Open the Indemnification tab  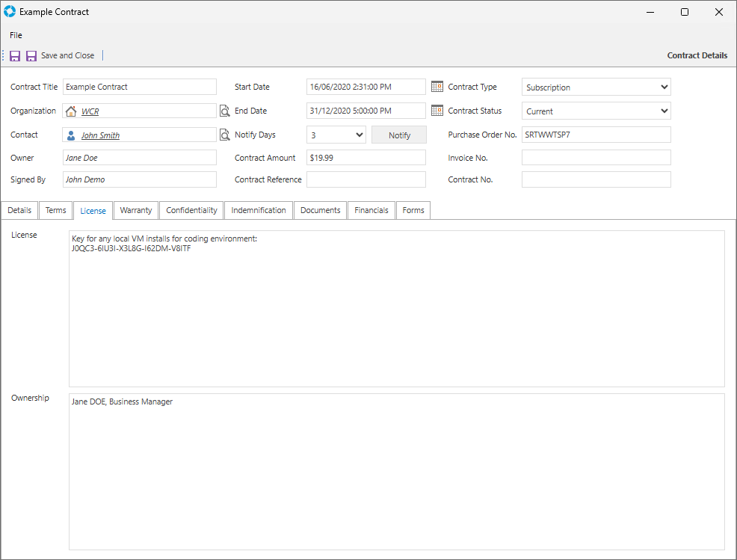tap(259, 210)
